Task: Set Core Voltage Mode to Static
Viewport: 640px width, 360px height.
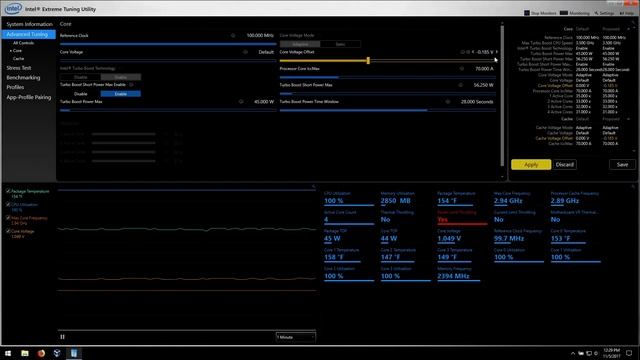Action: 340,44
